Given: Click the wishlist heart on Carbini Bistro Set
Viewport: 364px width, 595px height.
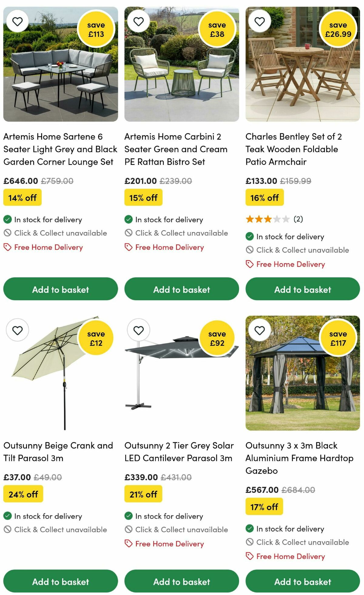Looking at the screenshot, I should pos(138,22).
